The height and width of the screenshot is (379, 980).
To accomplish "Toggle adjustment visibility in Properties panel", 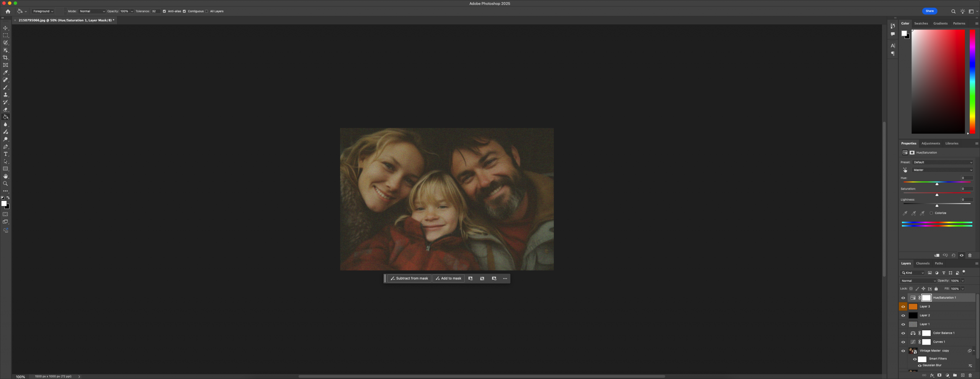I will click(x=962, y=255).
